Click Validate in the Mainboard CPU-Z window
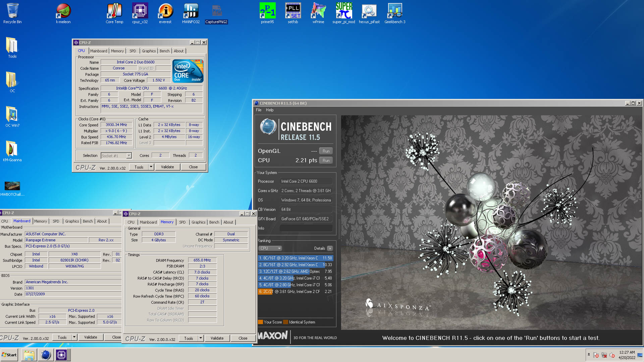Image resolution: width=644 pixels, height=362 pixels. [x=91, y=337]
